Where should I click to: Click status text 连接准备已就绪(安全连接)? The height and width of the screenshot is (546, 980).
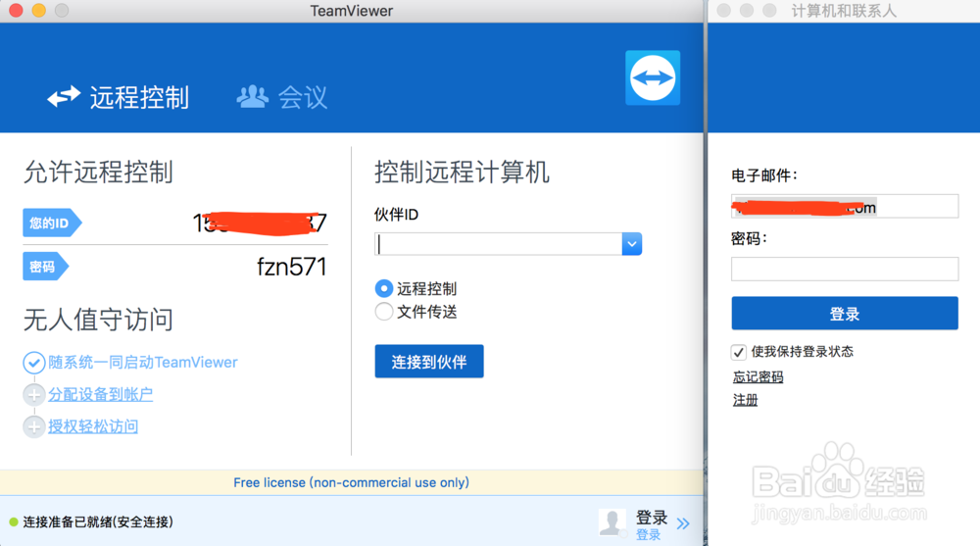click(x=98, y=521)
